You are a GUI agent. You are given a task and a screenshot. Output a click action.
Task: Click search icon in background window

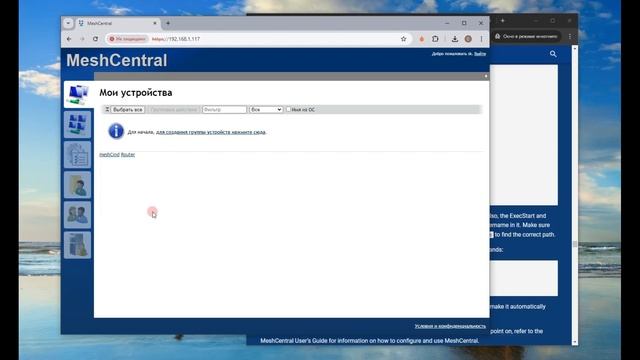click(553, 54)
